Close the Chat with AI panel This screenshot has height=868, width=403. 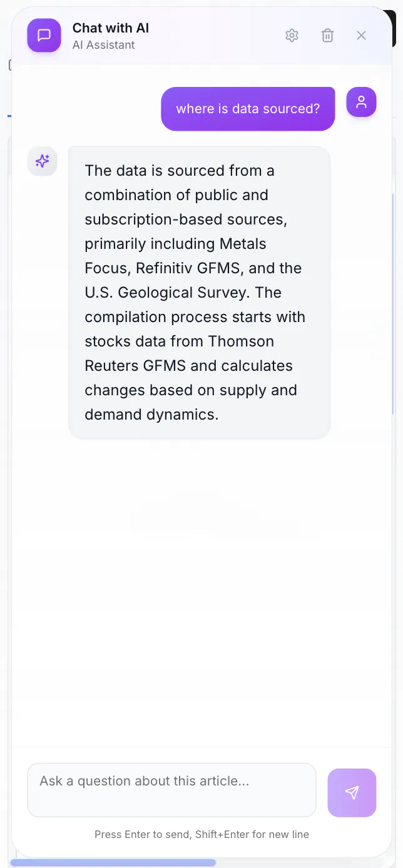click(x=361, y=36)
